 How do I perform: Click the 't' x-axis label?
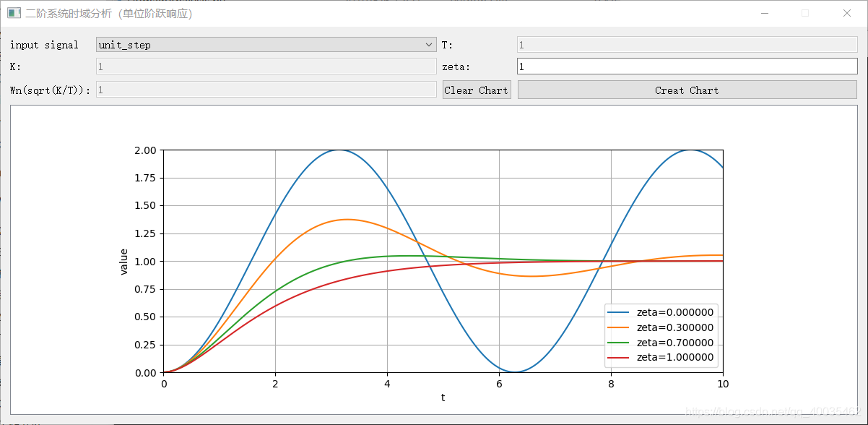click(x=443, y=398)
